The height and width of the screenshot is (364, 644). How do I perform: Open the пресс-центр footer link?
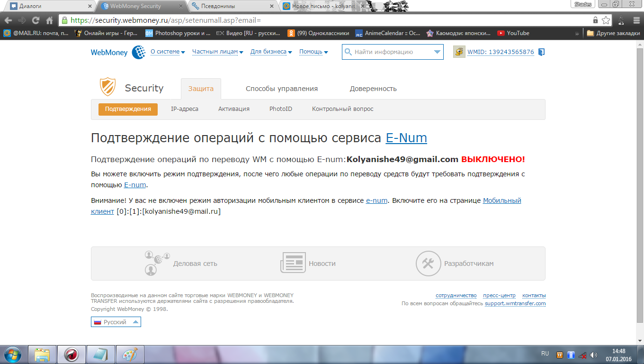coord(499,295)
